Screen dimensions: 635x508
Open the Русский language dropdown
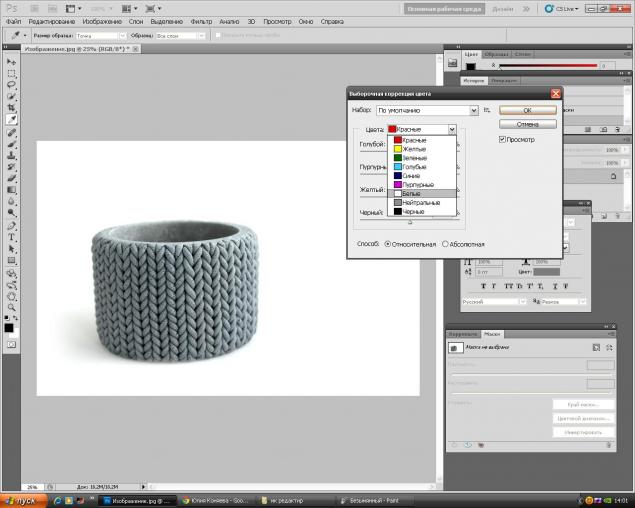tap(522, 302)
